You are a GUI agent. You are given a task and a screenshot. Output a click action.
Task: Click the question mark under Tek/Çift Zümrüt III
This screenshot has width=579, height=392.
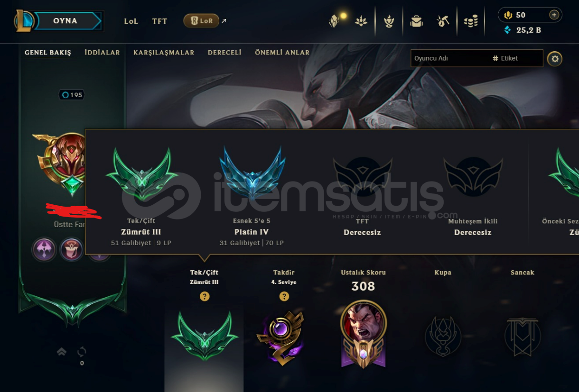[205, 296]
